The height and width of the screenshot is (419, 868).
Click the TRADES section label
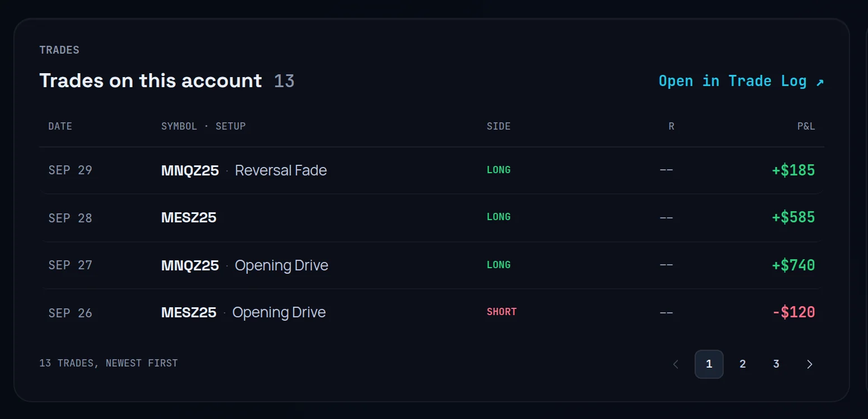tap(59, 50)
